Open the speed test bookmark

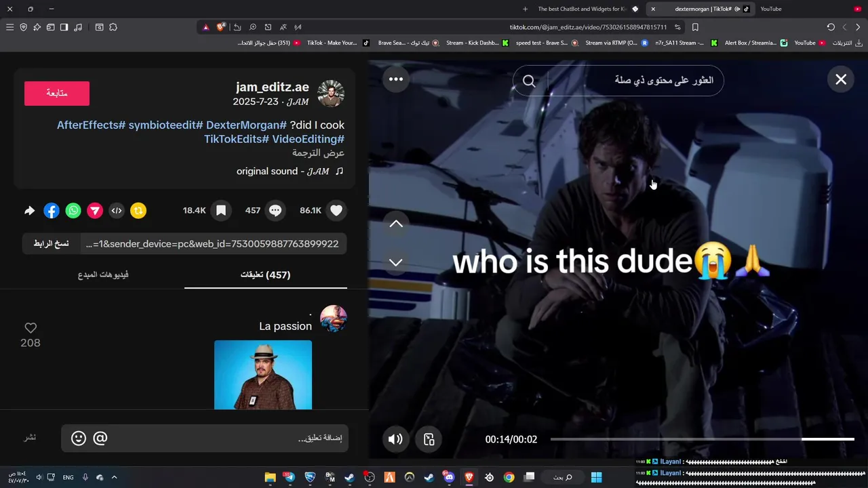[547, 43]
